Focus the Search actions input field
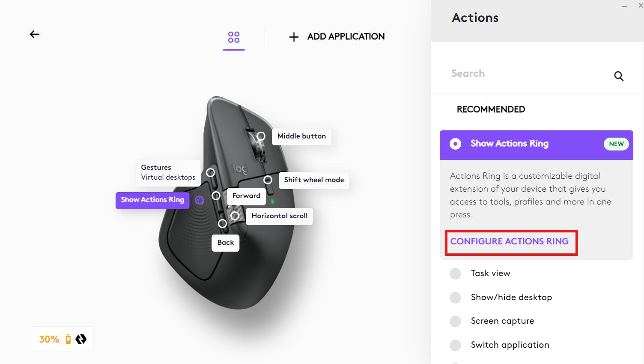 tap(527, 74)
